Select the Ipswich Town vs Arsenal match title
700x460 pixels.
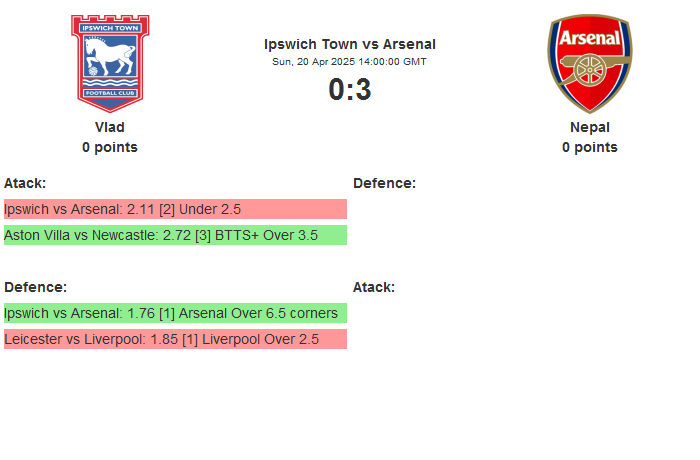pyautogui.click(x=350, y=44)
